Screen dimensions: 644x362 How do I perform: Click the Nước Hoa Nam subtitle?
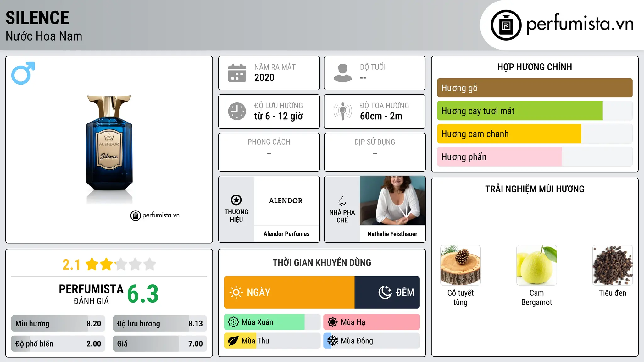click(44, 36)
